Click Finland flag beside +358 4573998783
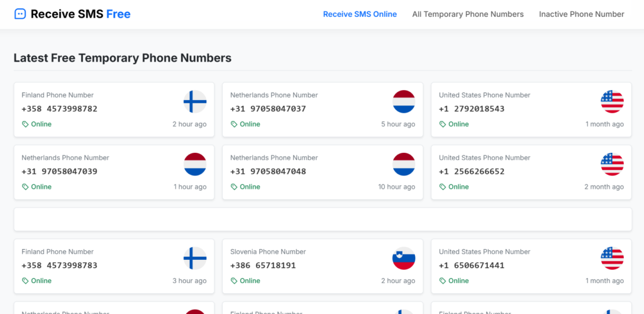644x314 pixels. click(195, 258)
